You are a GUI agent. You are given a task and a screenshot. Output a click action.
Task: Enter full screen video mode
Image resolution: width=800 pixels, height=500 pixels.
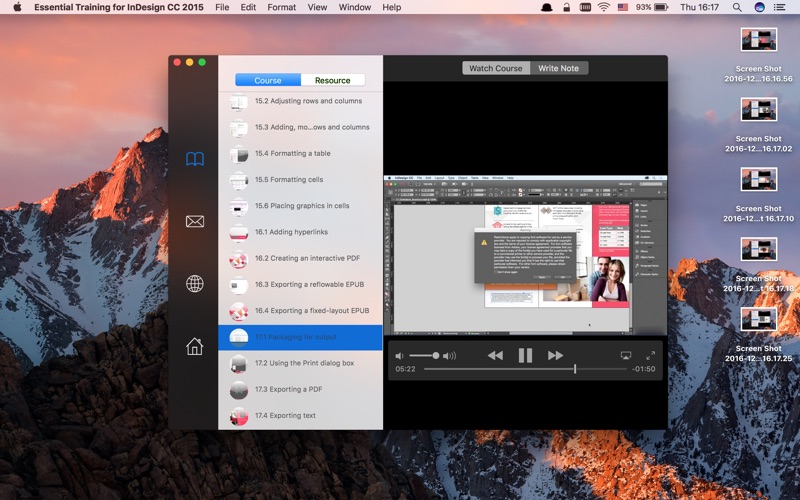tap(651, 356)
